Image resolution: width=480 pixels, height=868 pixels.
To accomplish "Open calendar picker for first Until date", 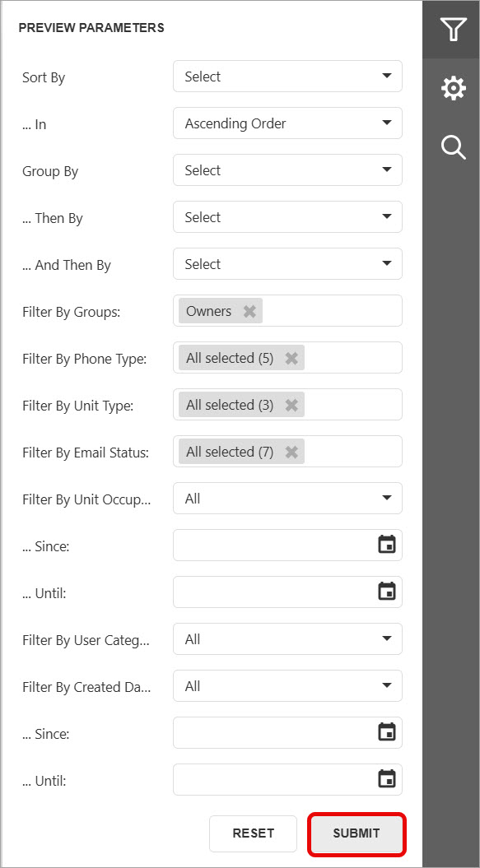I will (386, 592).
